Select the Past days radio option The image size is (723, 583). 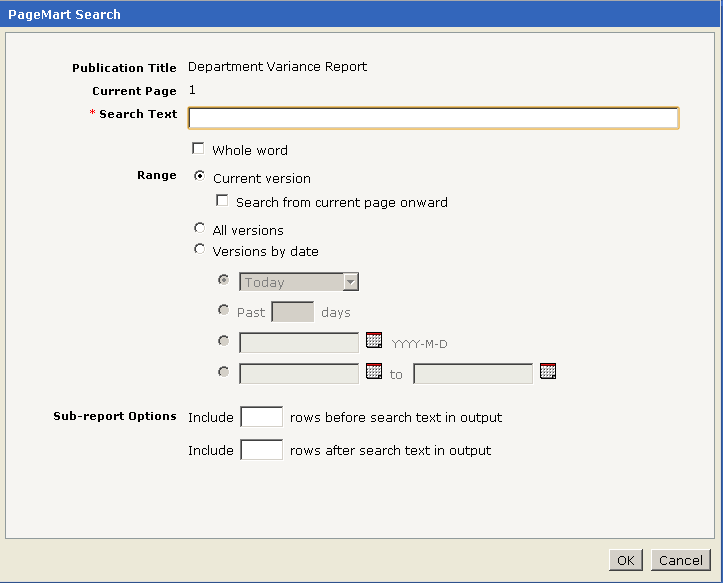(x=224, y=310)
